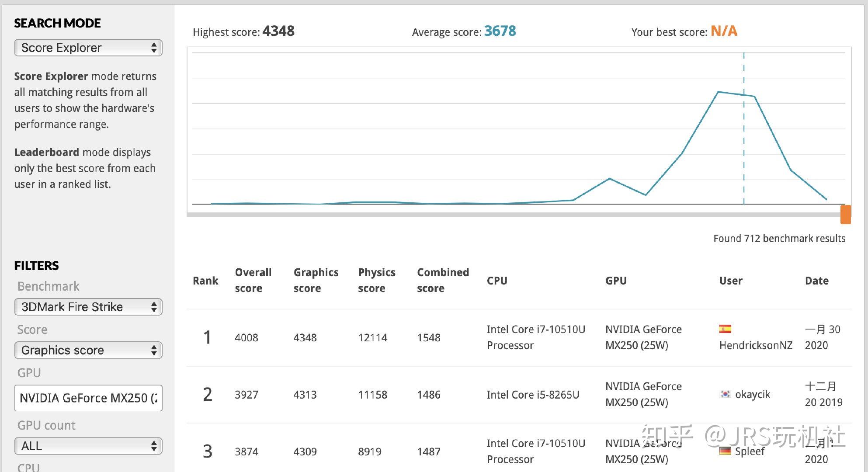Click the orange score range slider handle
Image resolution: width=868 pixels, height=472 pixels.
(x=845, y=215)
